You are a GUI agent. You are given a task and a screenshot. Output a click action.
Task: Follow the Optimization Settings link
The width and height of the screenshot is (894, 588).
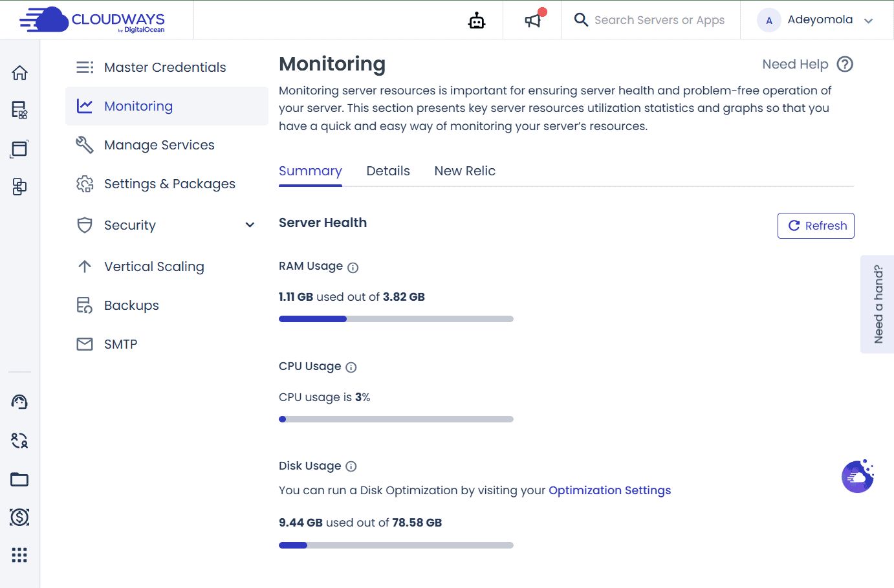610,490
